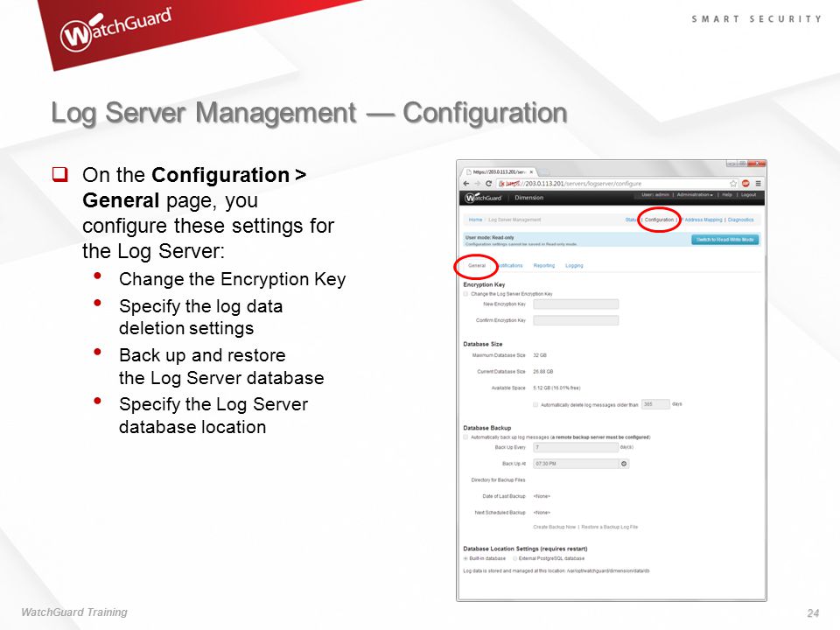The height and width of the screenshot is (630, 840).
Task: Click 'User mode: Read-only' banner text
Action: (x=489, y=237)
